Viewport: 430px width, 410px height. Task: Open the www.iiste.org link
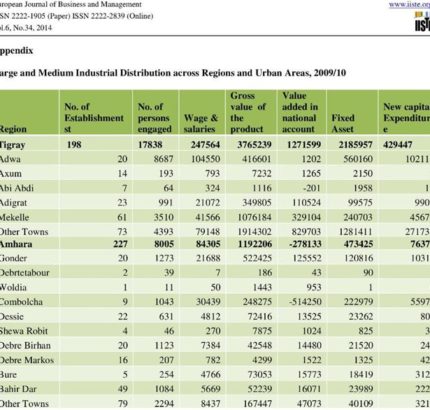(x=409, y=5)
